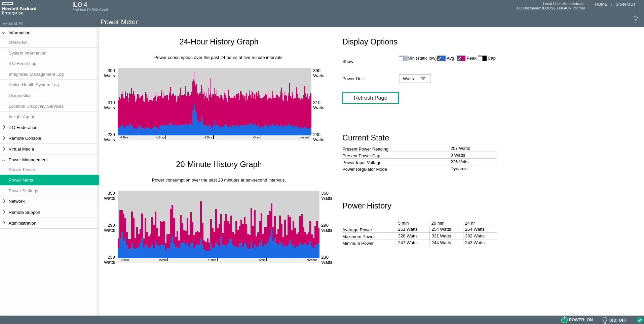Image resolution: width=644 pixels, height=324 pixels.
Task: Open the Power Settings page
Action: pos(49,191)
